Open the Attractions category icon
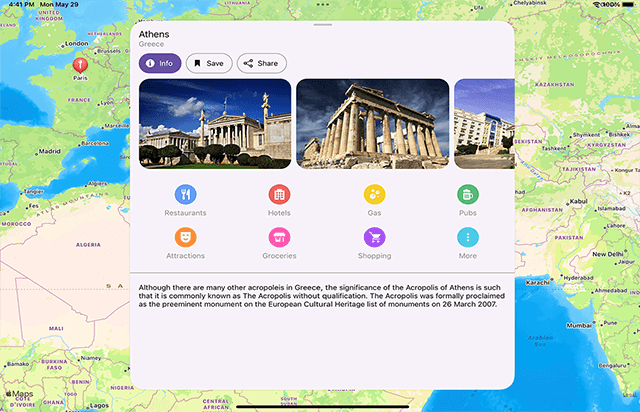 click(185, 237)
